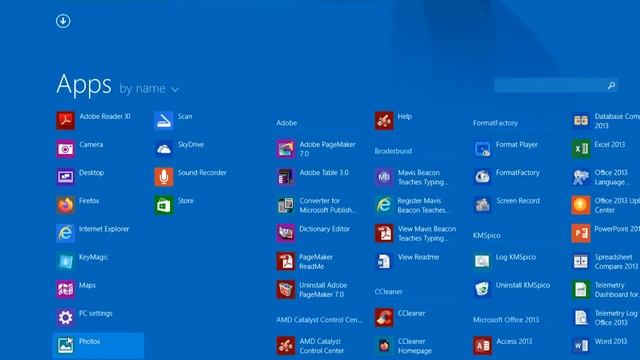Open Telemetry Dashboard for Office
Image resolution: width=640 pixels, height=360 pixels.
pyautogui.click(x=606, y=290)
